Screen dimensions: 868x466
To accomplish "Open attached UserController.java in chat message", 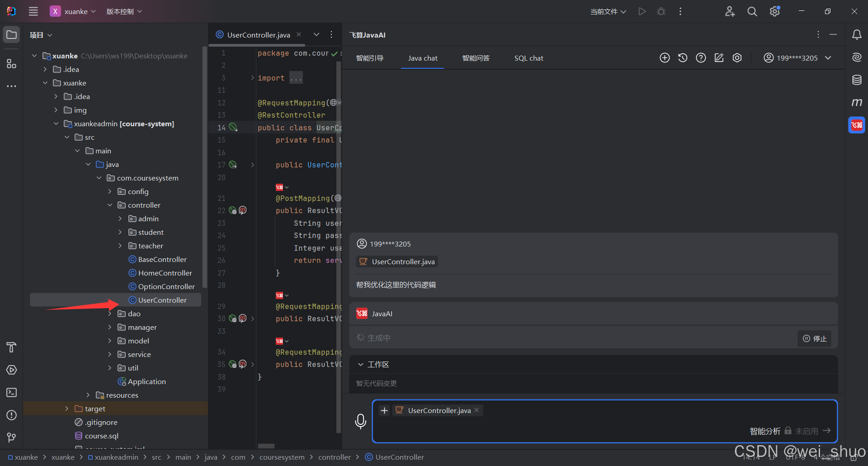I will point(397,262).
